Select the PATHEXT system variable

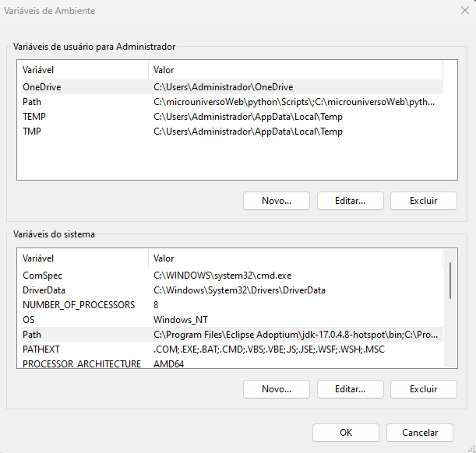[x=232, y=349]
